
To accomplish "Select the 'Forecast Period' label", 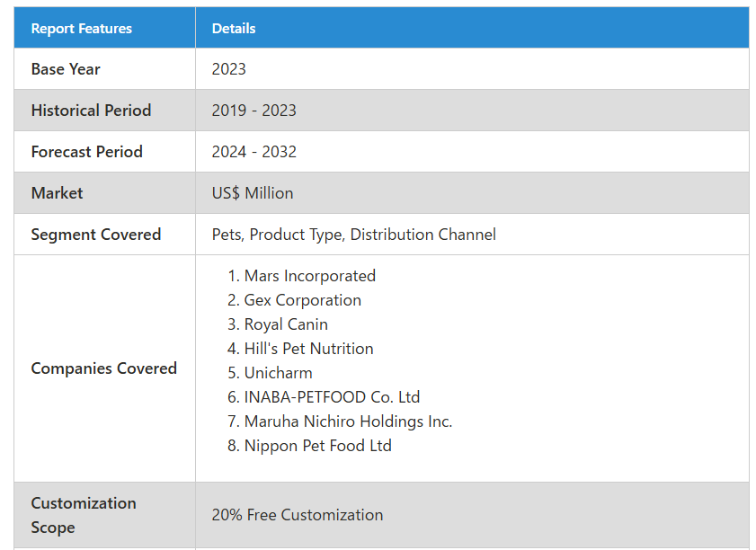I will [x=87, y=152].
